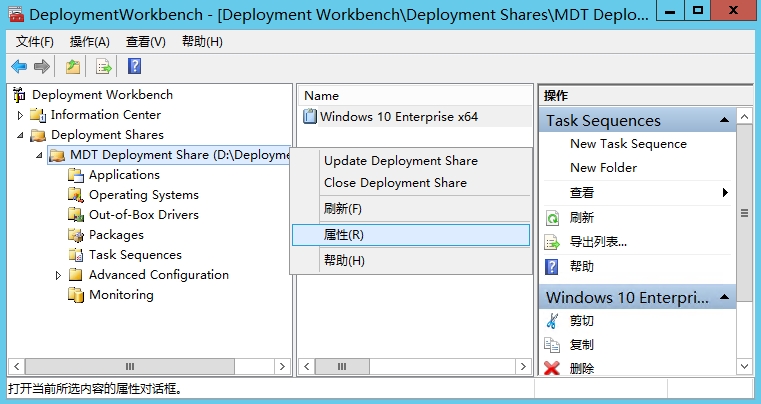
Task: Choose 属性(R) from the context menu
Action: click(x=411, y=235)
